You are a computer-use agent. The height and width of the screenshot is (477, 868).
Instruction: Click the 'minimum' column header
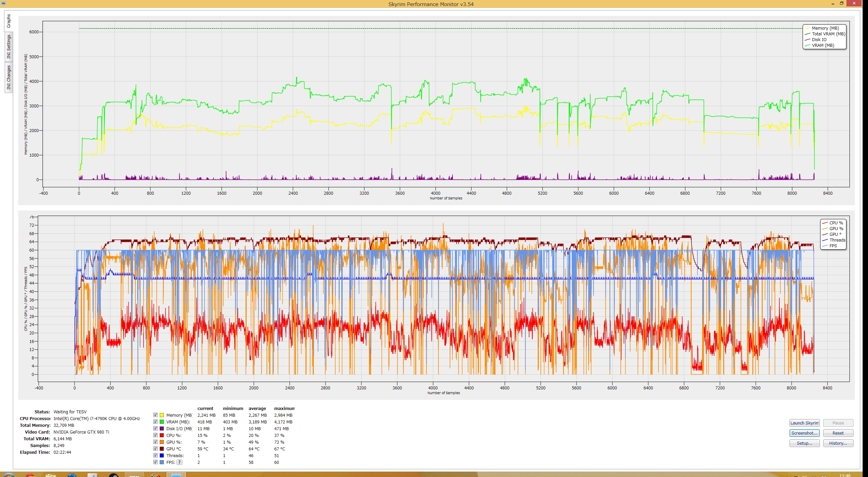tap(233, 408)
